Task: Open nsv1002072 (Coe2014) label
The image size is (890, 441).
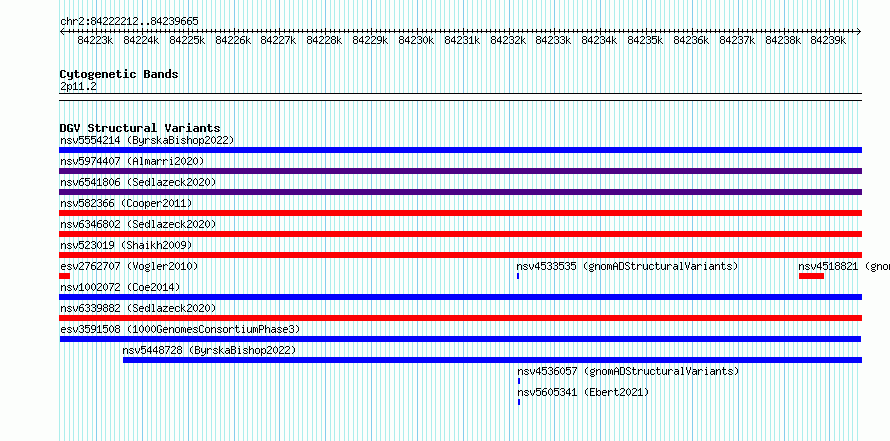Action: pos(120,287)
